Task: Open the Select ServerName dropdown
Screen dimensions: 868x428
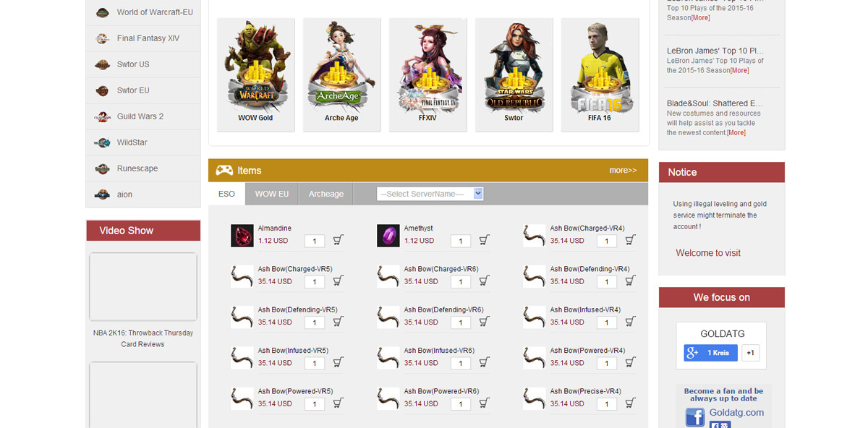Action: (x=430, y=194)
